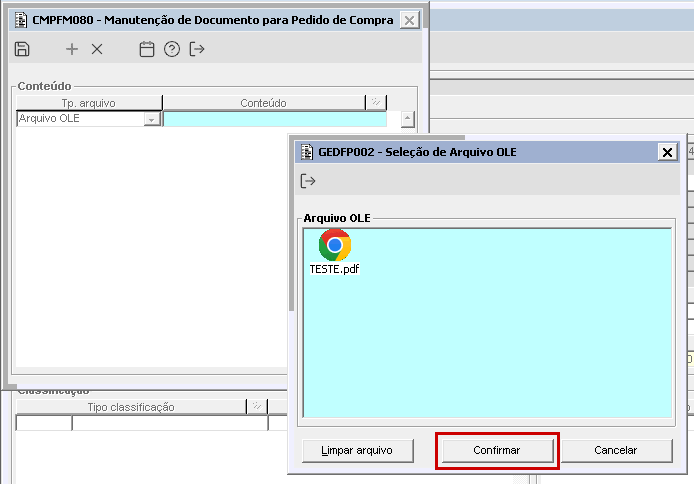Exit CMPFM080 window via toolbar exit icon
Screen dimensions: 694x484
click(x=197, y=49)
